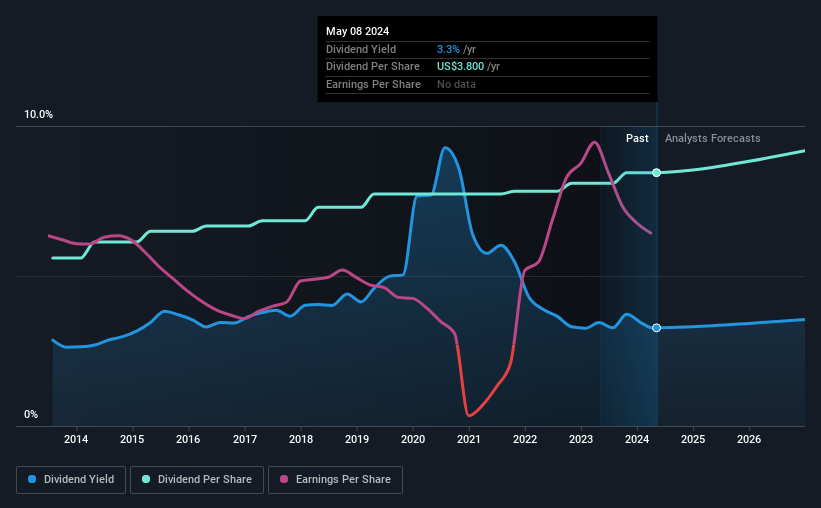The image size is (821, 508).
Task: Select the blue Dividend Yield data point marker
Action: (x=656, y=328)
